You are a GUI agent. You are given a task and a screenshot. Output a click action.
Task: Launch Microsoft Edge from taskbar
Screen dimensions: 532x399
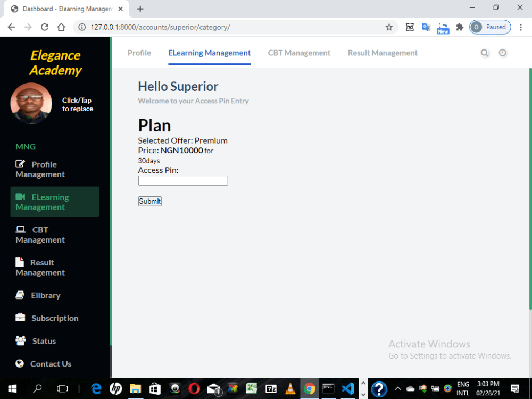pyautogui.click(x=96, y=388)
